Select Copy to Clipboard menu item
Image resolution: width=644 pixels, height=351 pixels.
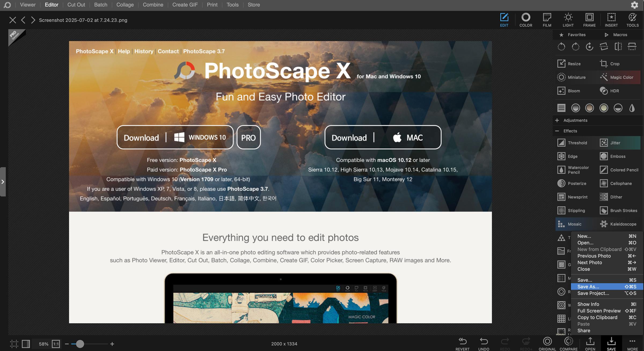click(x=607, y=317)
